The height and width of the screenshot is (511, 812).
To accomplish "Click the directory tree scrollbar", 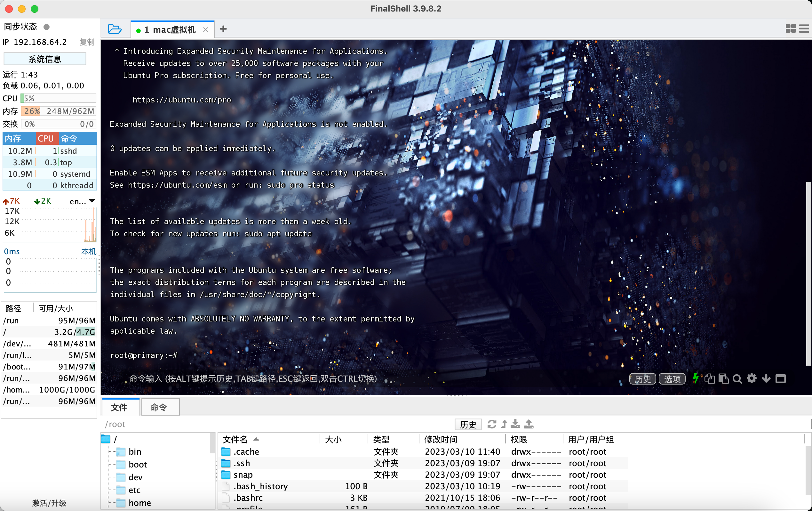I will click(x=212, y=443).
